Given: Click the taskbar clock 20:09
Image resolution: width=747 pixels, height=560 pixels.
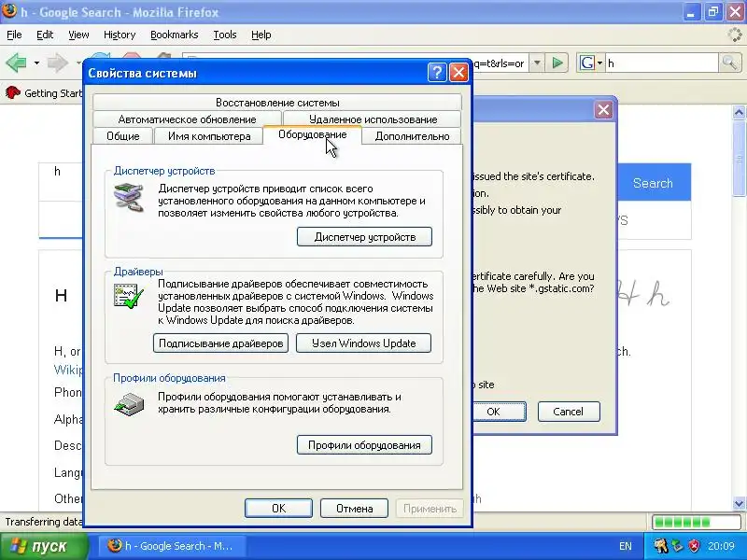Looking at the screenshot, I should pos(721,546).
